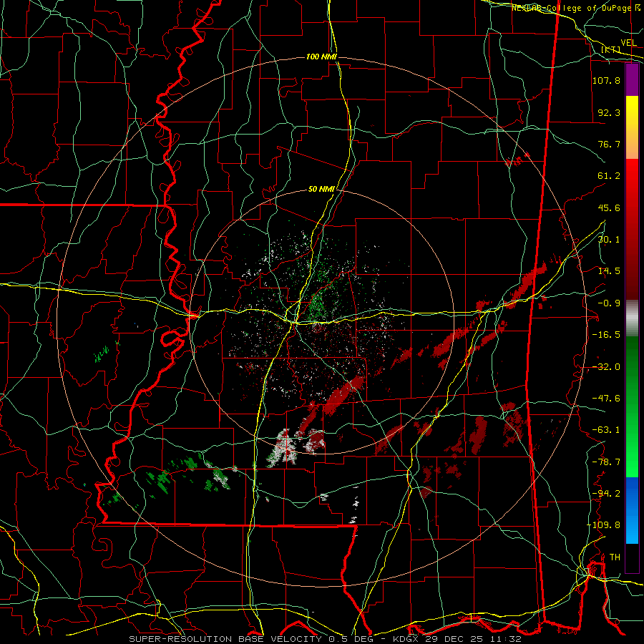Image resolution: width=644 pixels, height=644 pixels.
Task: Click the purple segment of the velocity scale
Action: tap(632, 80)
